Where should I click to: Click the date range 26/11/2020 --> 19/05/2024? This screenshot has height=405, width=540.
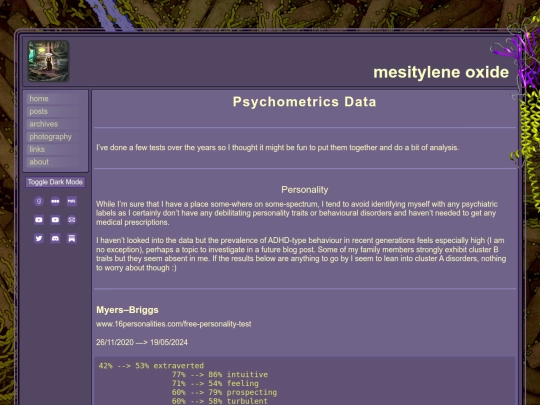coord(142,342)
